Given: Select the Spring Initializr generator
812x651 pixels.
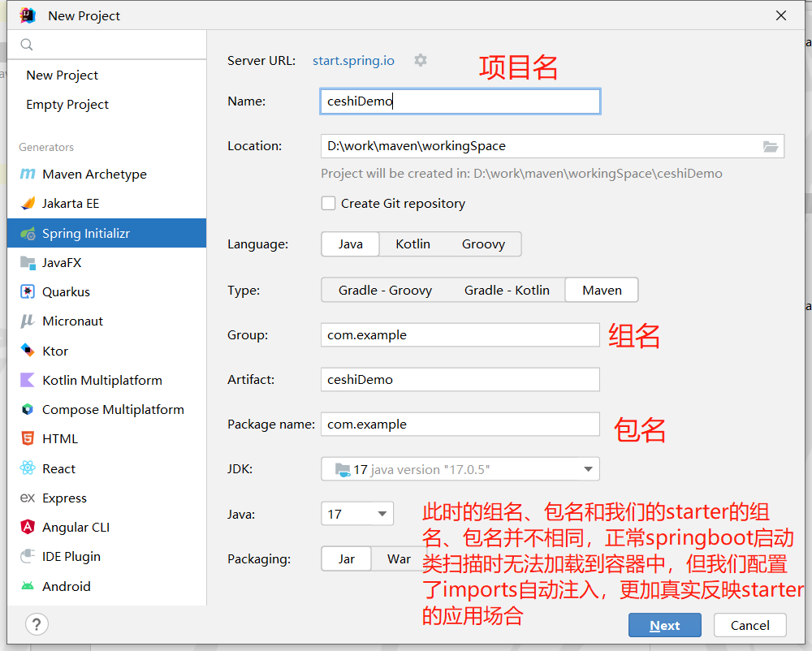Looking at the screenshot, I should click(x=84, y=233).
